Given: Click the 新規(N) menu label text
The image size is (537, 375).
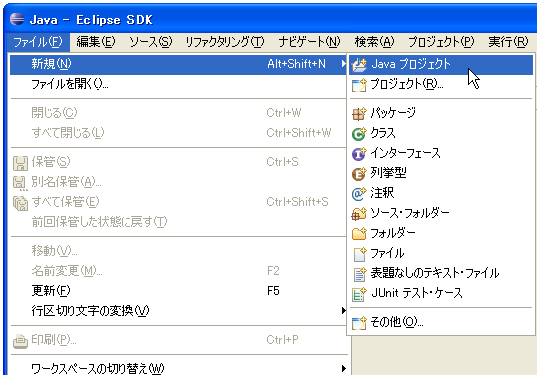Looking at the screenshot, I should point(51,64).
